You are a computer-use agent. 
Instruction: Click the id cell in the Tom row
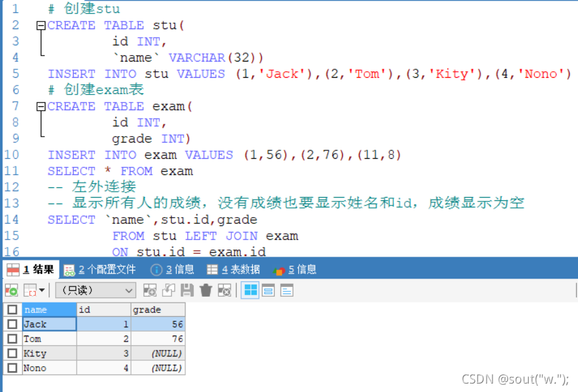tap(104, 338)
